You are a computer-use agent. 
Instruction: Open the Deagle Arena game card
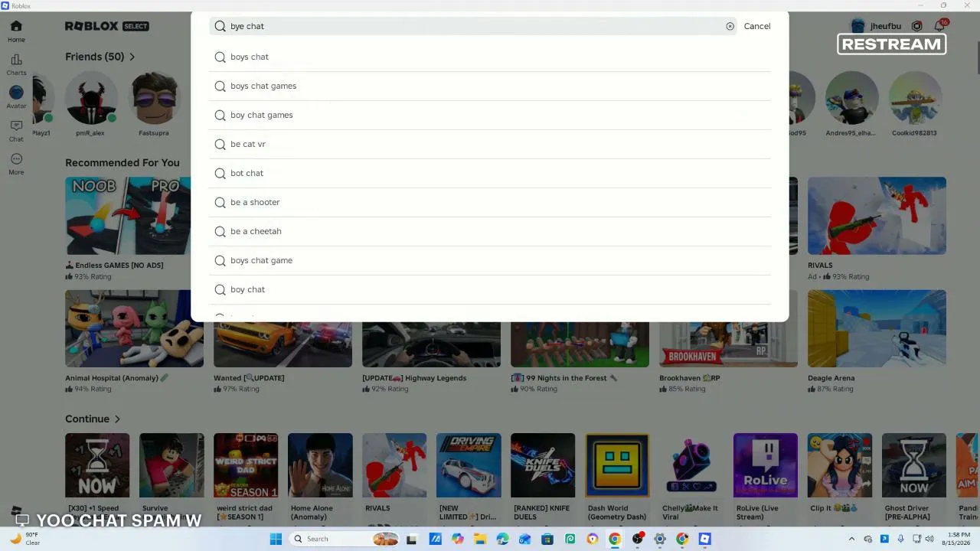pos(877,328)
